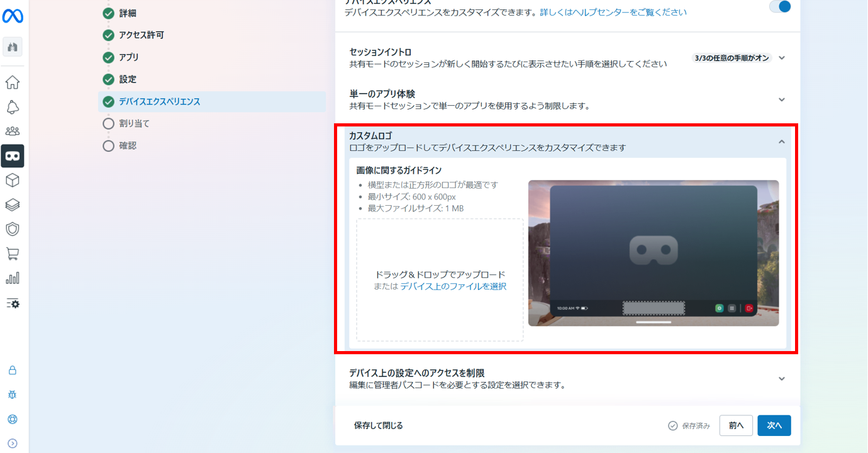The height and width of the screenshot is (453, 868).
Task: Go to the 詳細 step
Action: click(x=128, y=13)
